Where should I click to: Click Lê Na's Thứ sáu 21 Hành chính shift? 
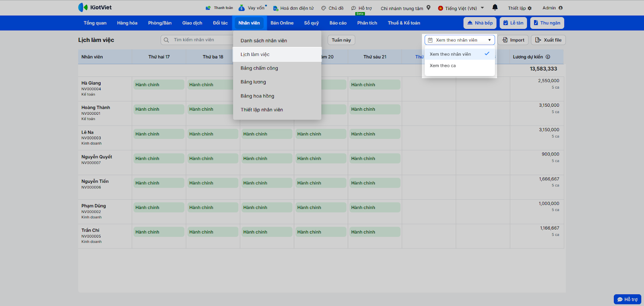374,134
